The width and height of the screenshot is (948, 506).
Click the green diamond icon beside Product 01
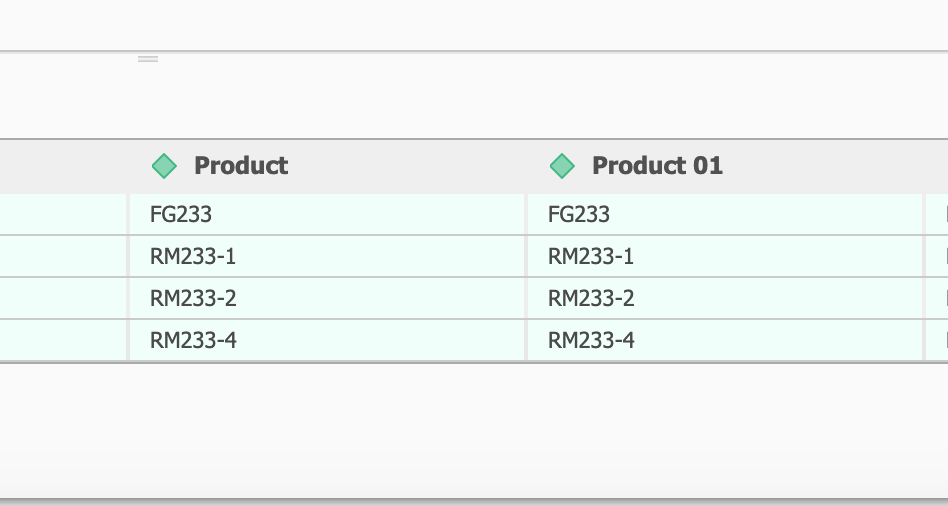click(x=562, y=166)
